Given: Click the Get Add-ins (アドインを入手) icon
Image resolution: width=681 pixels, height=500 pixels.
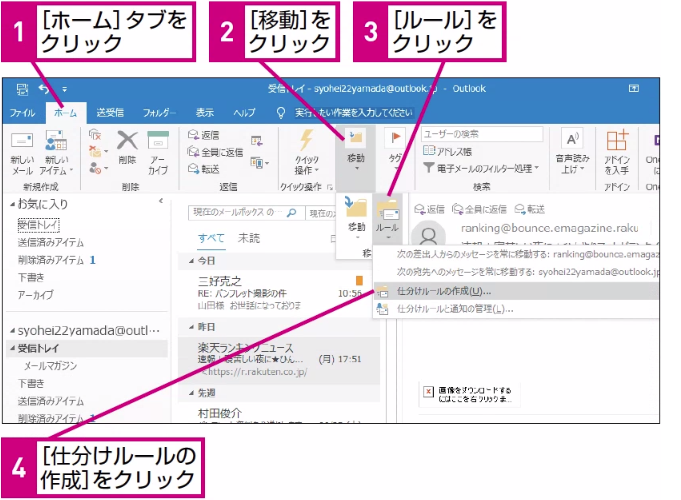Looking at the screenshot, I should (617, 140).
